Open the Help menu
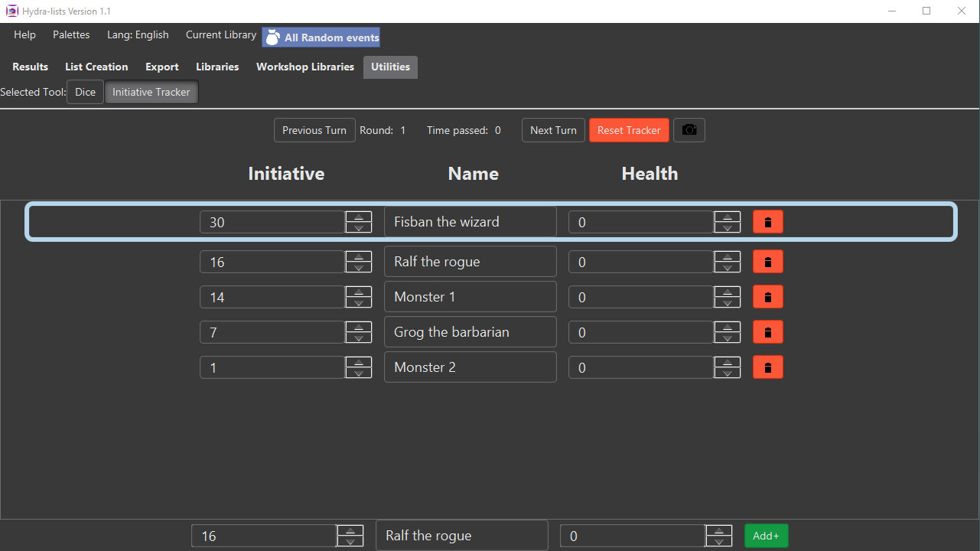980x551 pixels. (x=24, y=34)
